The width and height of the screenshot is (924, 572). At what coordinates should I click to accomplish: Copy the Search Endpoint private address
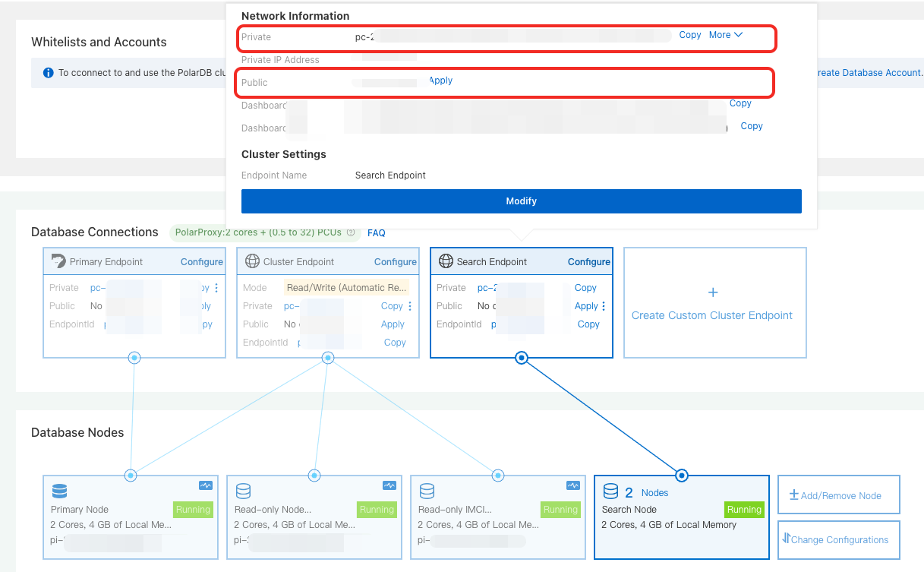click(585, 288)
